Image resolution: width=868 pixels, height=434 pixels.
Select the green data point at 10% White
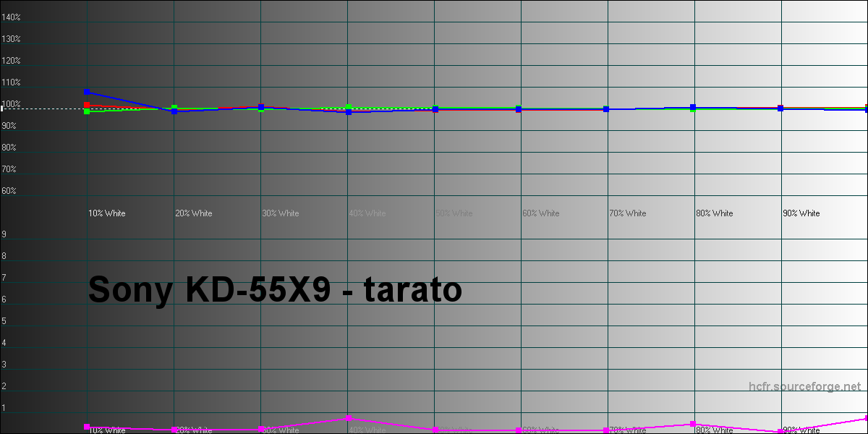point(87,111)
